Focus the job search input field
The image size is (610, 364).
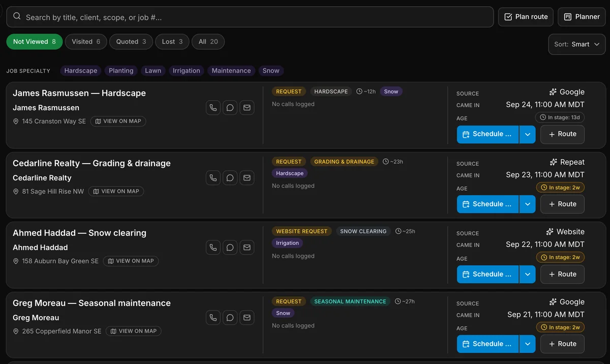tap(250, 17)
